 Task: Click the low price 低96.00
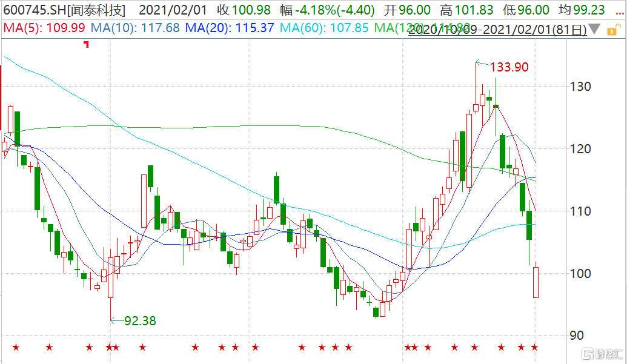click(526, 10)
